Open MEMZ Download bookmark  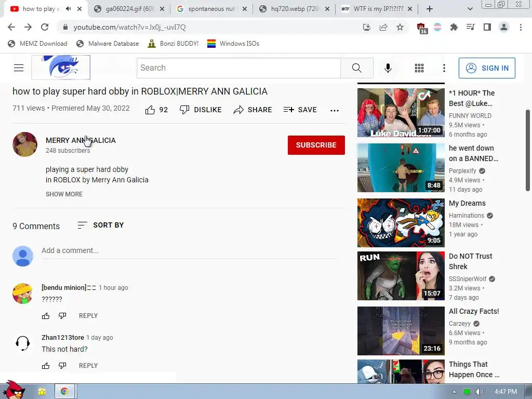coord(37,44)
